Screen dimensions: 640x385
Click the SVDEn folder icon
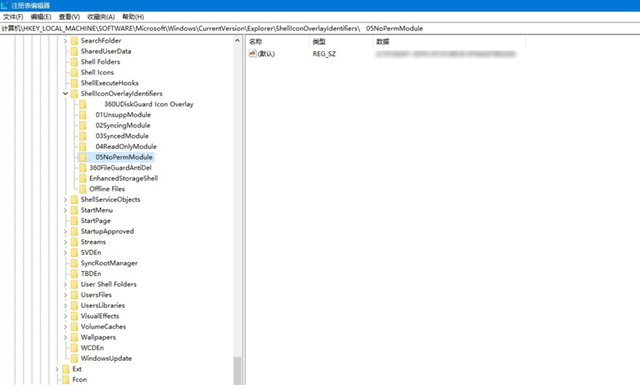coord(74,253)
